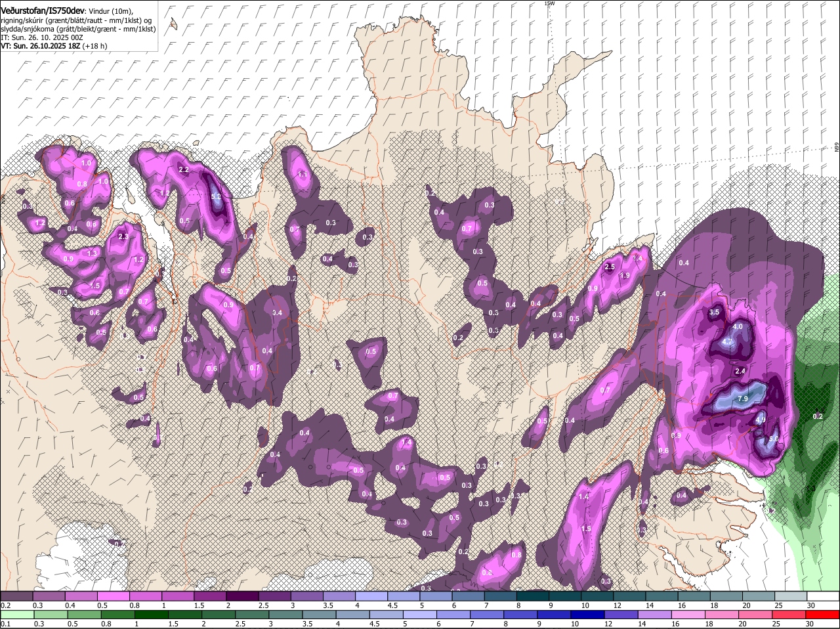Click the 7.9 precipitation value on the map
This screenshot has width=840, height=629.
tap(744, 399)
